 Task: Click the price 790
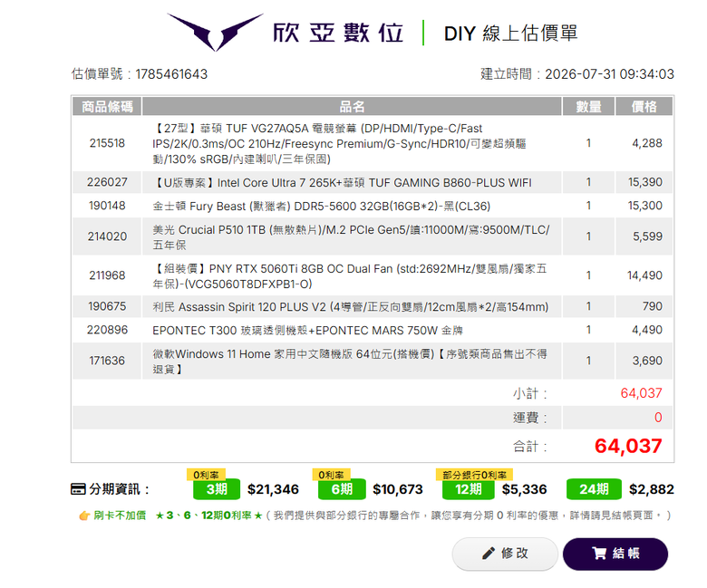pyautogui.click(x=653, y=306)
